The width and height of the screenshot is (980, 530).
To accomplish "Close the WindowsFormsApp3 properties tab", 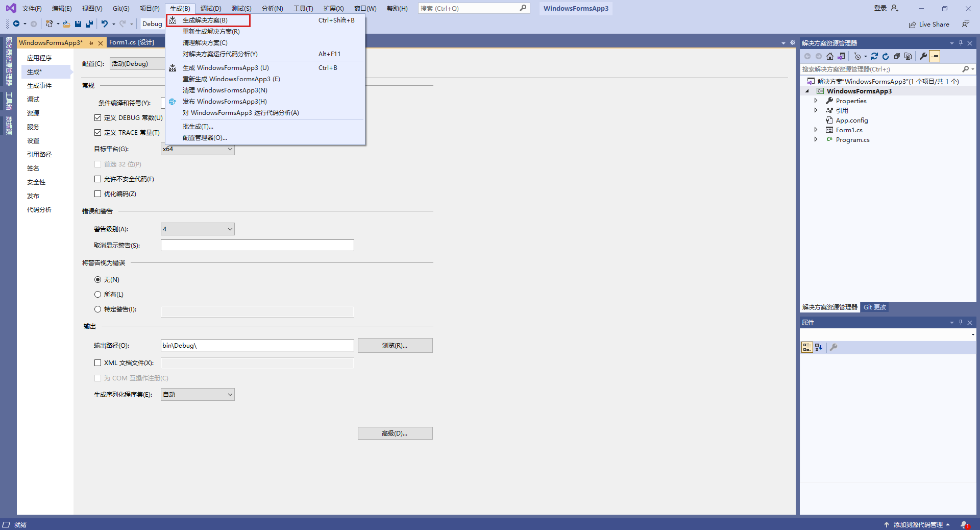I will click(x=100, y=43).
